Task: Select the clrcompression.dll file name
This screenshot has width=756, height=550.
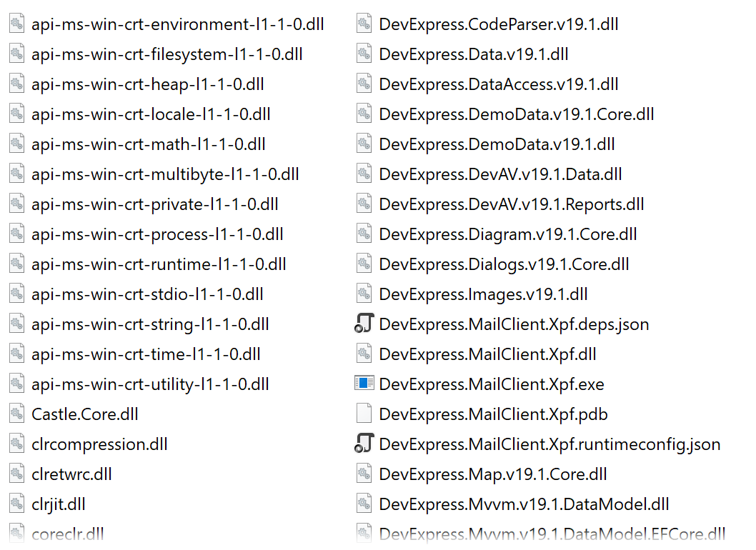Action: (99, 444)
